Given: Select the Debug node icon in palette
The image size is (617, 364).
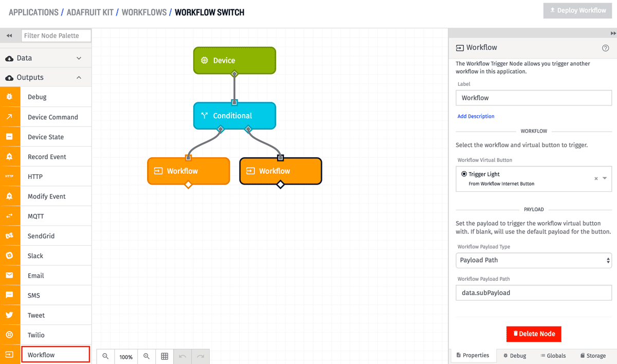Looking at the screenshot, I should (9, 97).
